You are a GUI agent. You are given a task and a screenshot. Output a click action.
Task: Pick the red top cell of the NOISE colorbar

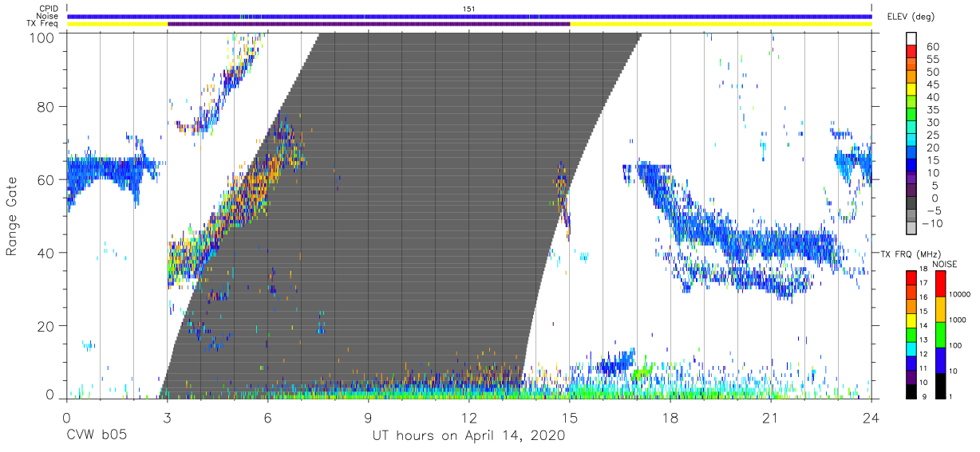[940, 285]
